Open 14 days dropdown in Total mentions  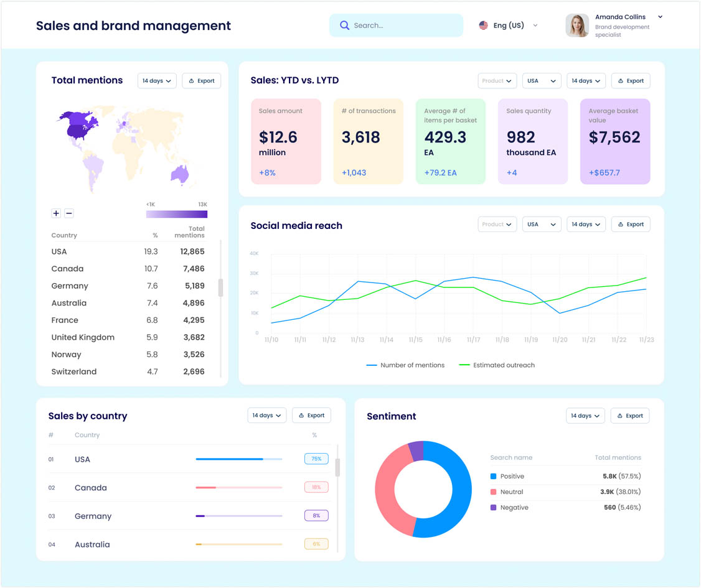(x=157, y=81)
